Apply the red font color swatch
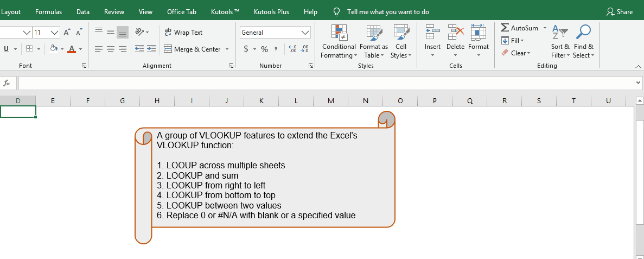The height and width of the screenshot is (259, 644). click(x=72, y=49)
